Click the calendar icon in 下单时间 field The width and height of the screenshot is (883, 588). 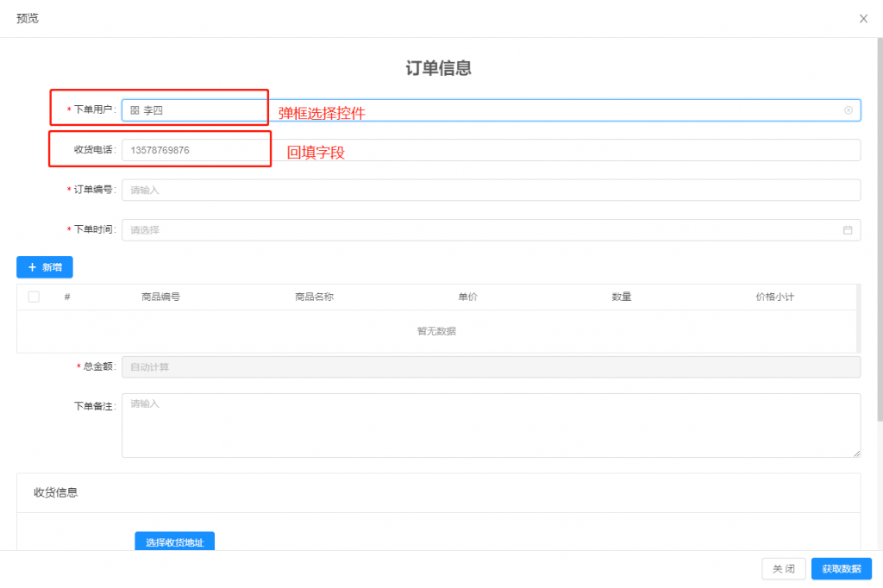coord(848,230)
